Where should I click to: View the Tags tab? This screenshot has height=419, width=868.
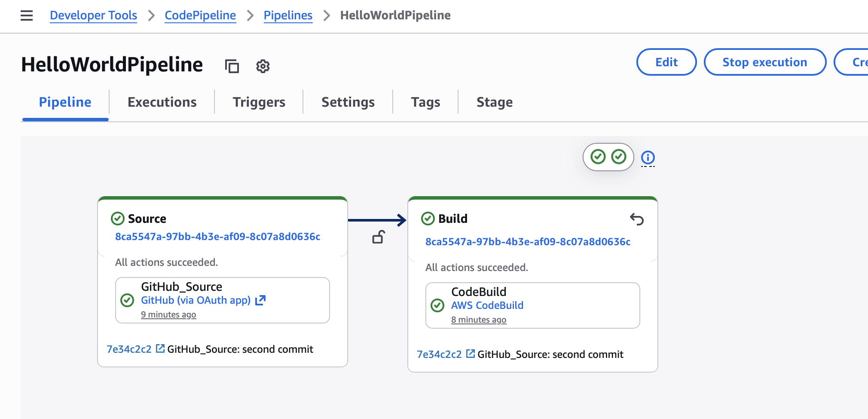tap(425, 102)
